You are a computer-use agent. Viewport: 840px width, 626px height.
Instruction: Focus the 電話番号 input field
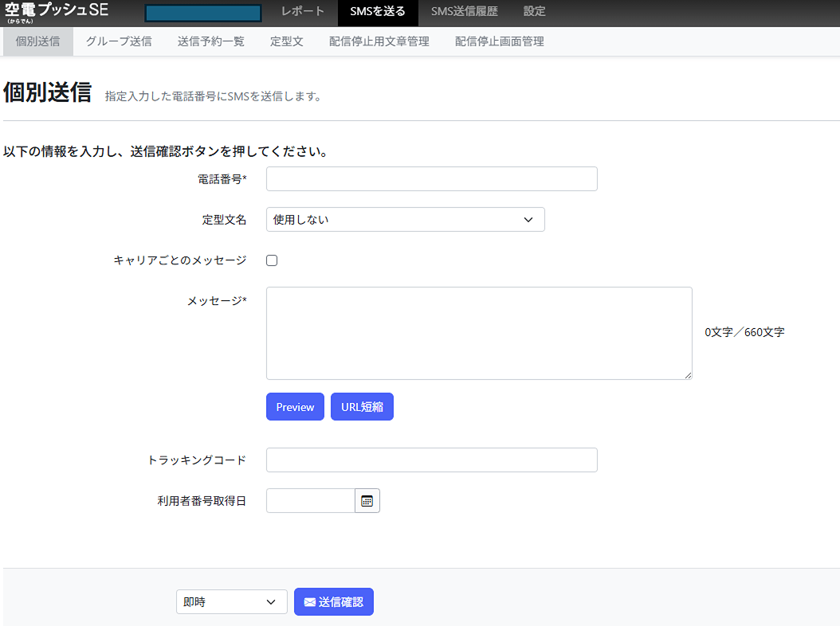click(432, 179)
